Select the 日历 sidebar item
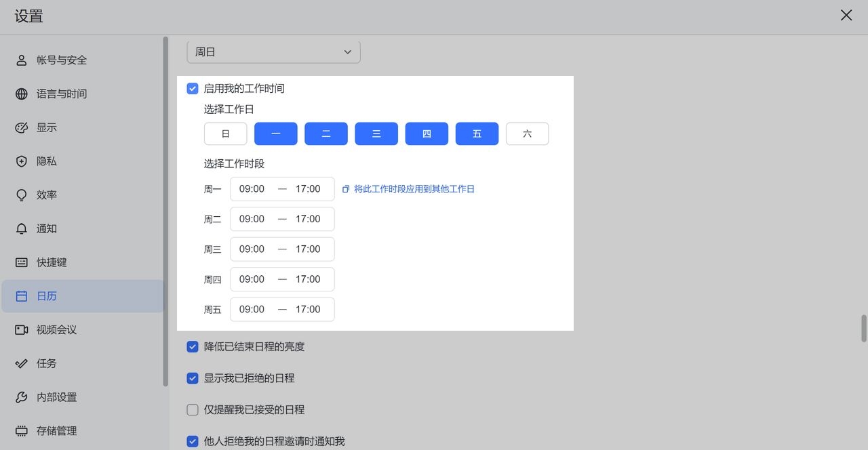This screenshot has height=450, width=868. (83, 296)
